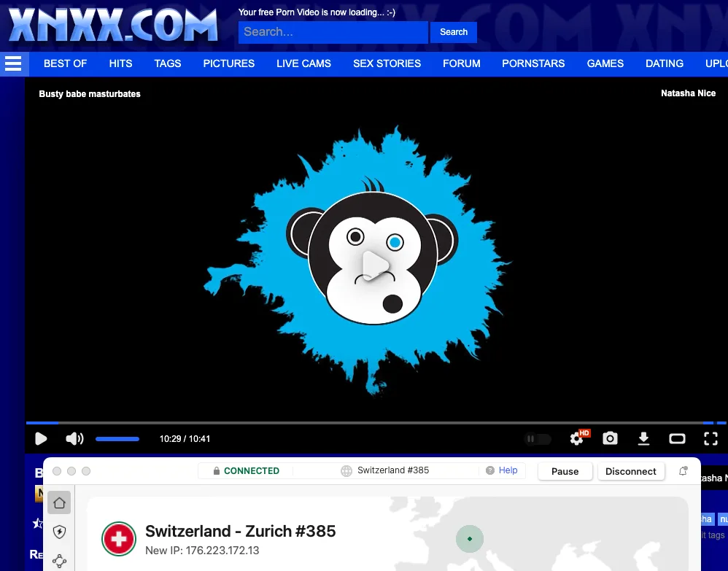Click the 10:29 / 10:41 time display
The image size is (728, 571).
tap(185, 439)
